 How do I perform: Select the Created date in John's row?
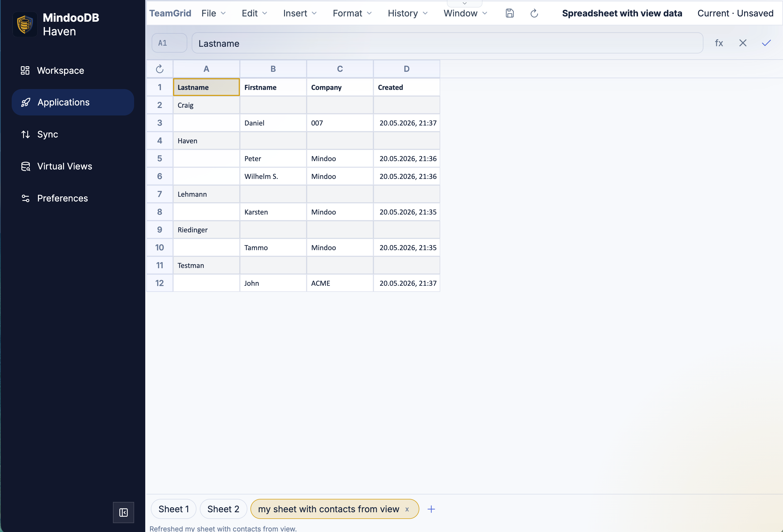[407, 283]
